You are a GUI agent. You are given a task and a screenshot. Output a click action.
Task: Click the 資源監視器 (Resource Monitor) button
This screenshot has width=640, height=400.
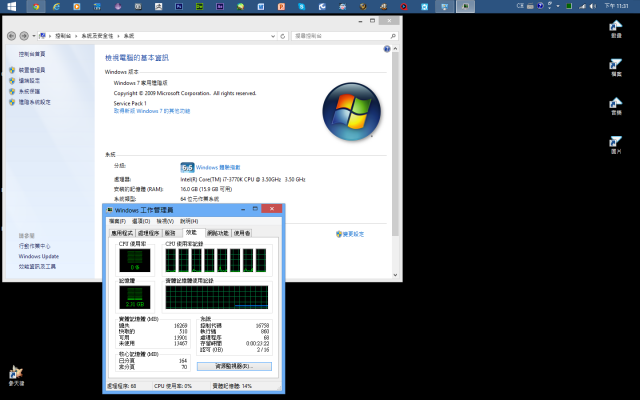pyautogui.click(x=234, y=367)
